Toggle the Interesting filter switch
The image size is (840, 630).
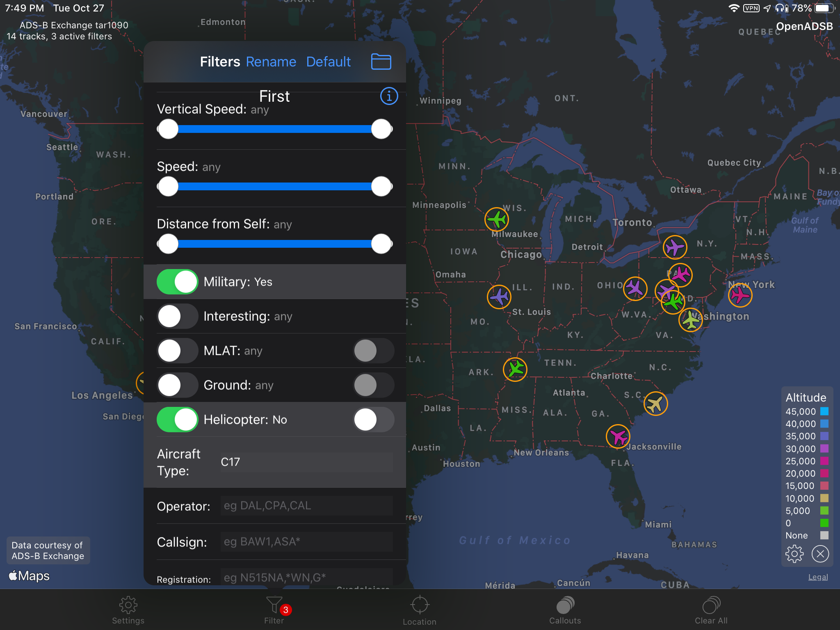point(178,316)
